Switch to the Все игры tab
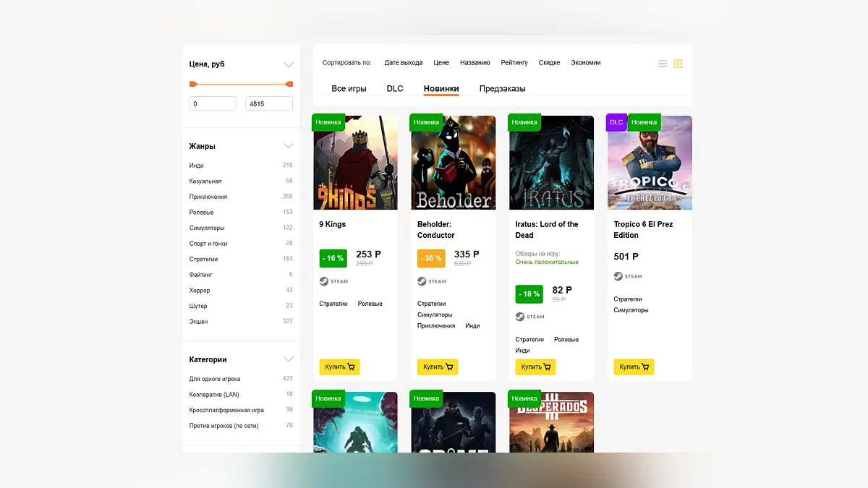The image size is (868, 488). pos(349,89)
